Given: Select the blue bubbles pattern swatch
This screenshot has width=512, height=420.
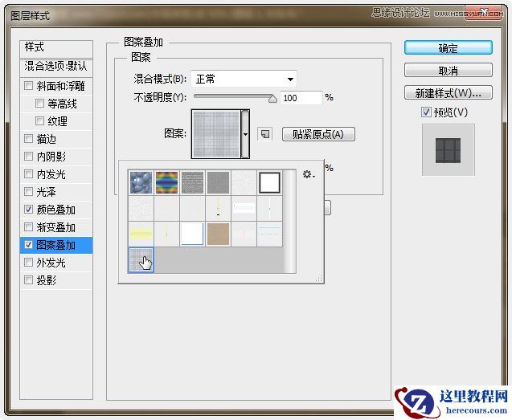Looking at the screenshot, I should pos(141,182).
